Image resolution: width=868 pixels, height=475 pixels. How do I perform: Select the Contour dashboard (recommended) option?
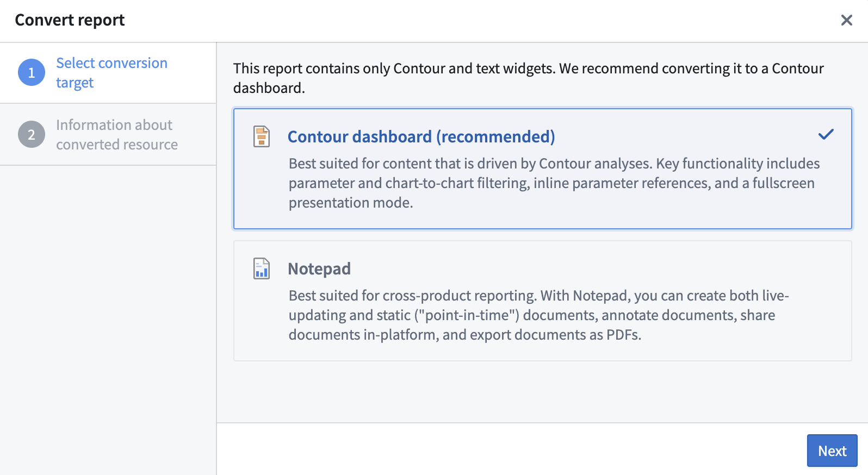tap(543, 169)
